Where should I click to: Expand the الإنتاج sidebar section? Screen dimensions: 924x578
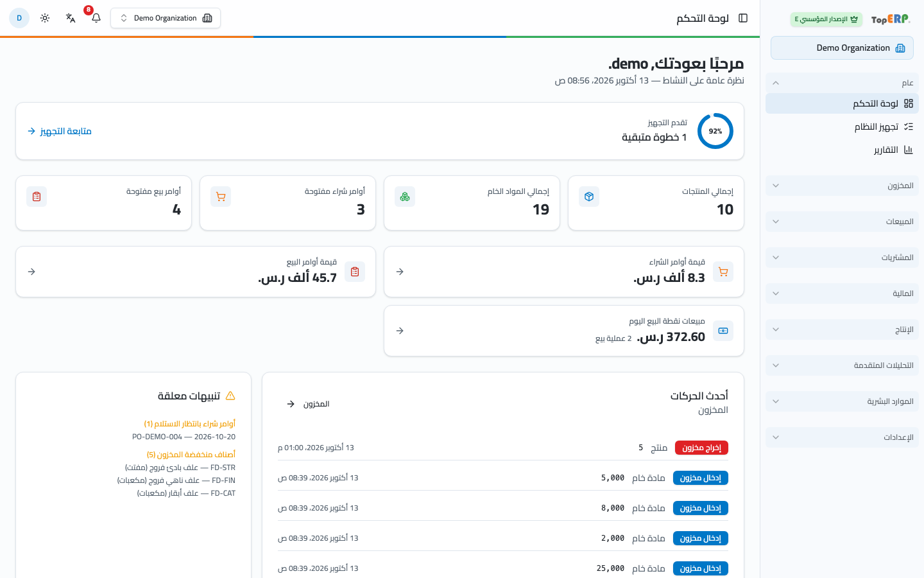[842, 329]
